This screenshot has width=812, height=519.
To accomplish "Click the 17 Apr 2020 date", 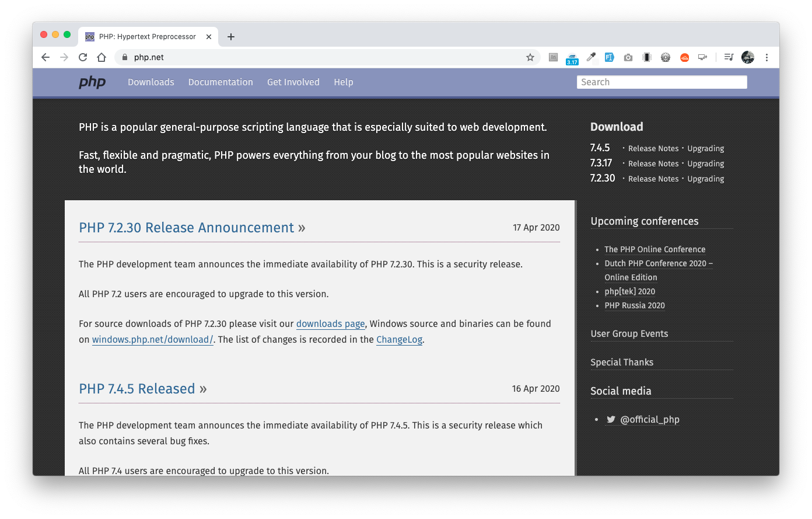I will point(536,228).
